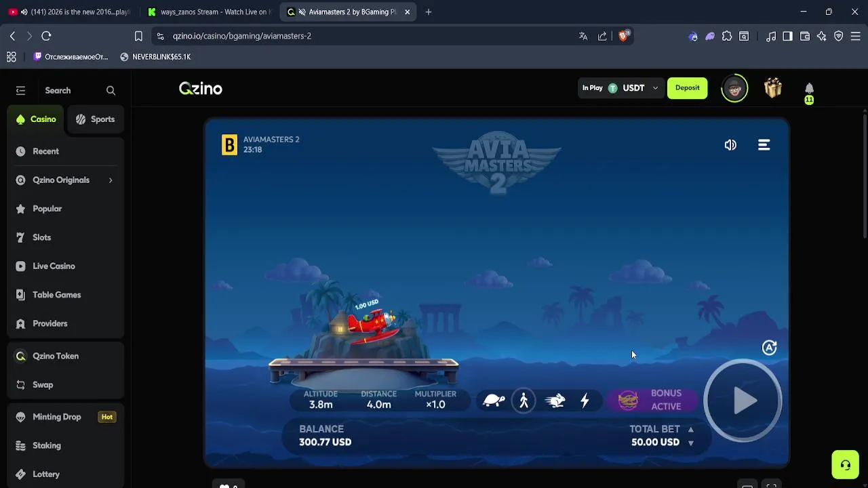The width and height of the screenshot is (868, 488).
Task: Click the sidebar Search field
Action: [58, 90]
